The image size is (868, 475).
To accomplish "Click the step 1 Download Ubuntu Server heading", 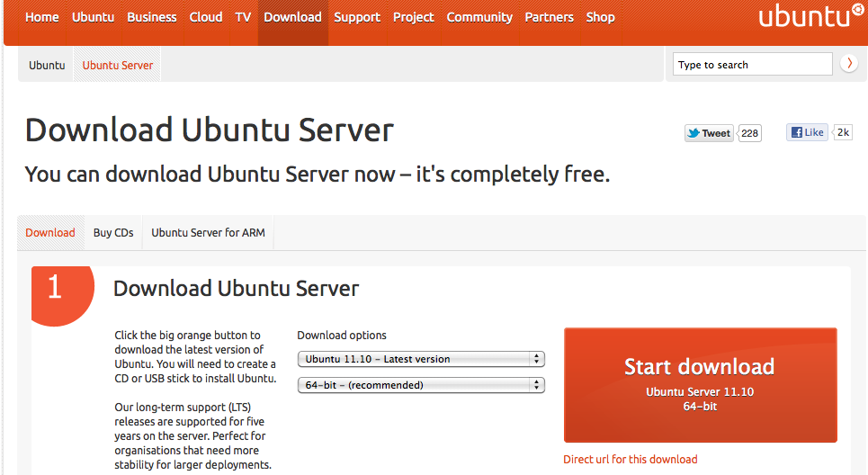I will [x=237, y=289].
